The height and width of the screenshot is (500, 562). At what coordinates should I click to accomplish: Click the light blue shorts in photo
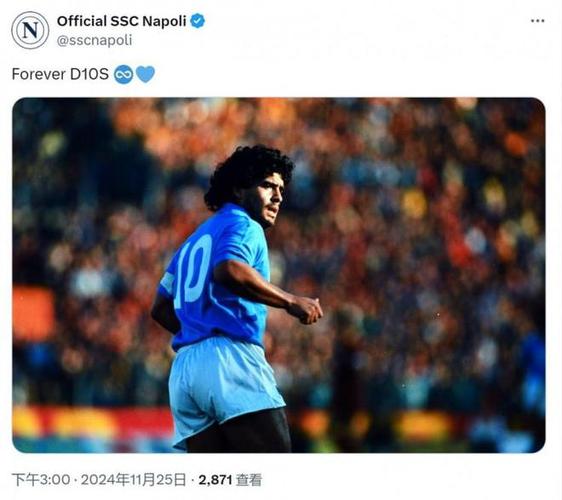224,389
